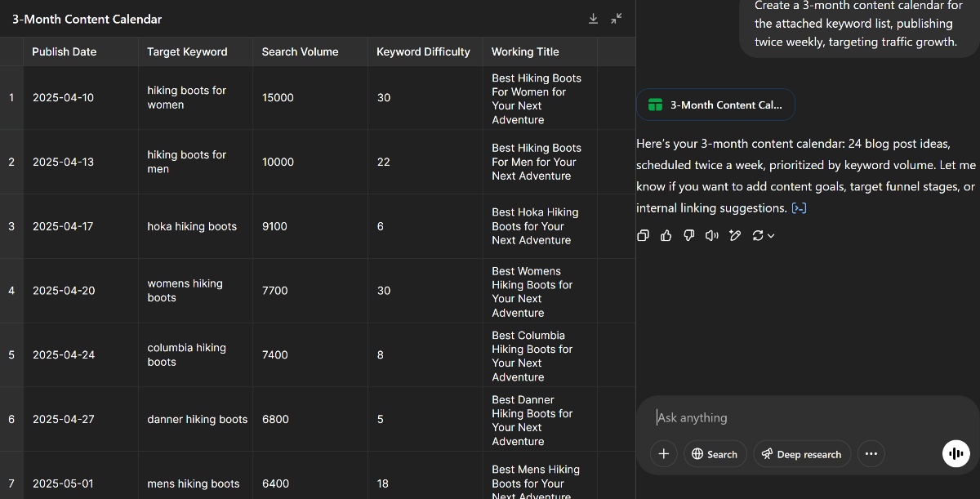Select title 'Best Columbia Hiking Boots'
The height and width of the screenshot is (499, 980).
[x=540, y=355]
